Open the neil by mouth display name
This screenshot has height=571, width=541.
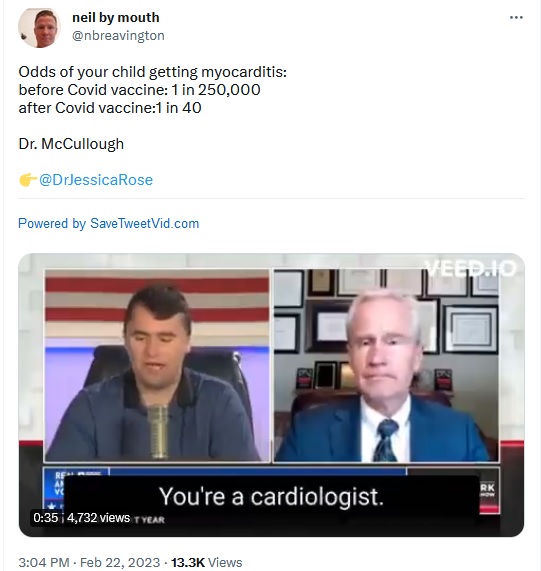[x=116, y=17]
